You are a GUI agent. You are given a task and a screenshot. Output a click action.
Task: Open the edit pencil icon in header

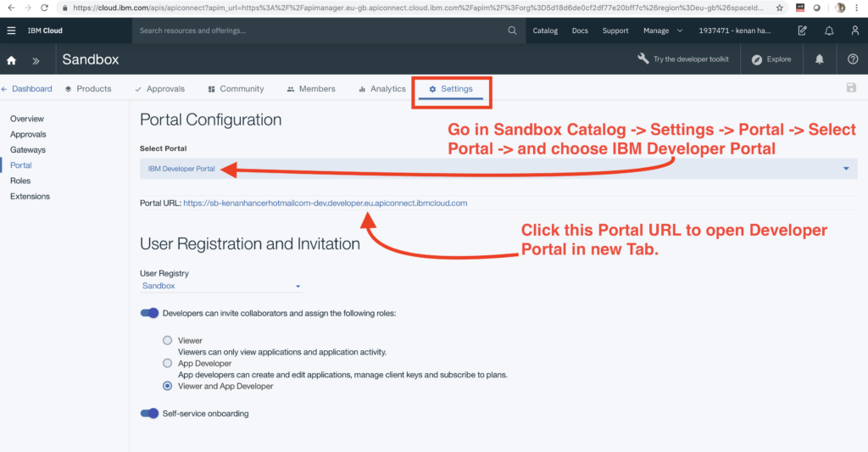pyautogui.click(x=802, y=31)
